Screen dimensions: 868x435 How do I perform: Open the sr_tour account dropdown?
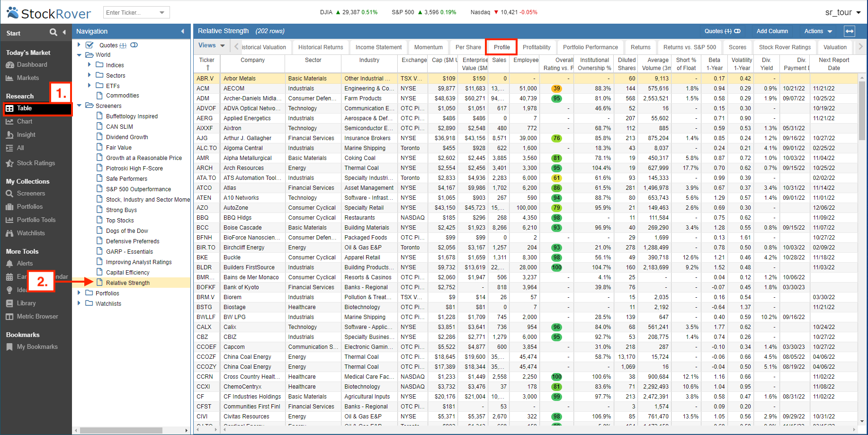coord(842,12)
